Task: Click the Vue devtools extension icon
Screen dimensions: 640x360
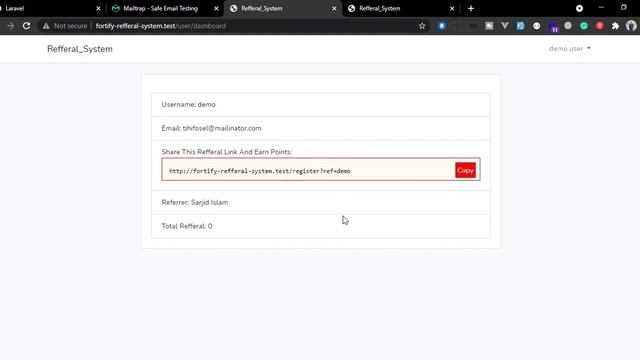Action: tap(505, 26)
